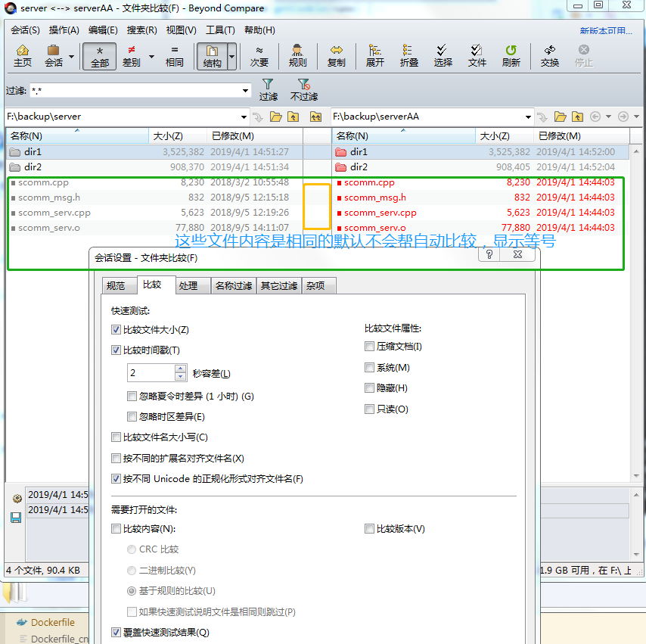The height and width of the screenshot is (644, 646).
Task: Switch to the 名称过滤 tab
Action: coord(234,286)
